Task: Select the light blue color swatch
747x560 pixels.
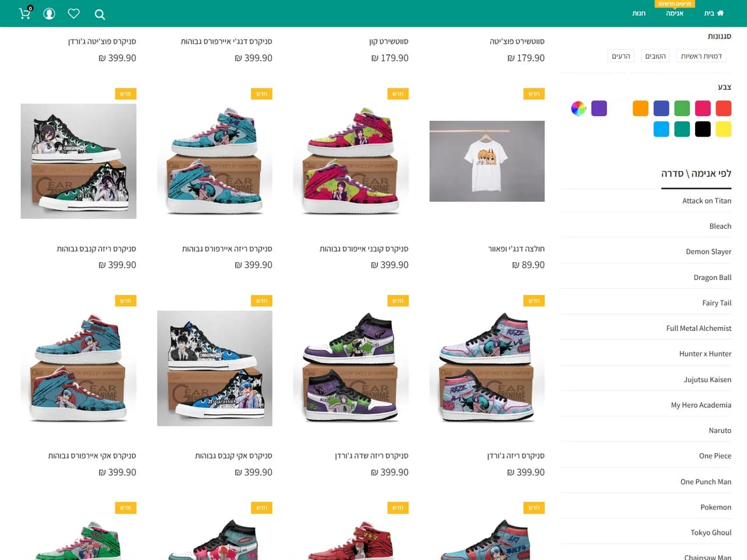Action: [661, 129]
